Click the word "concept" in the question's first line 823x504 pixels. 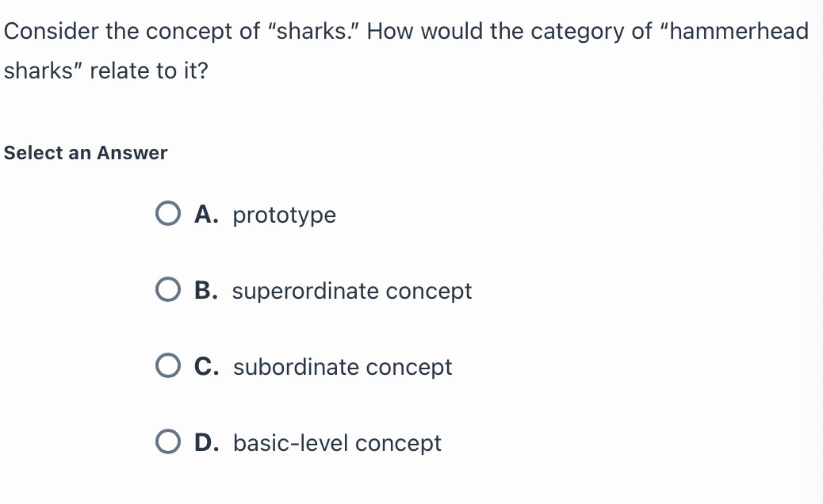(189, 32)
